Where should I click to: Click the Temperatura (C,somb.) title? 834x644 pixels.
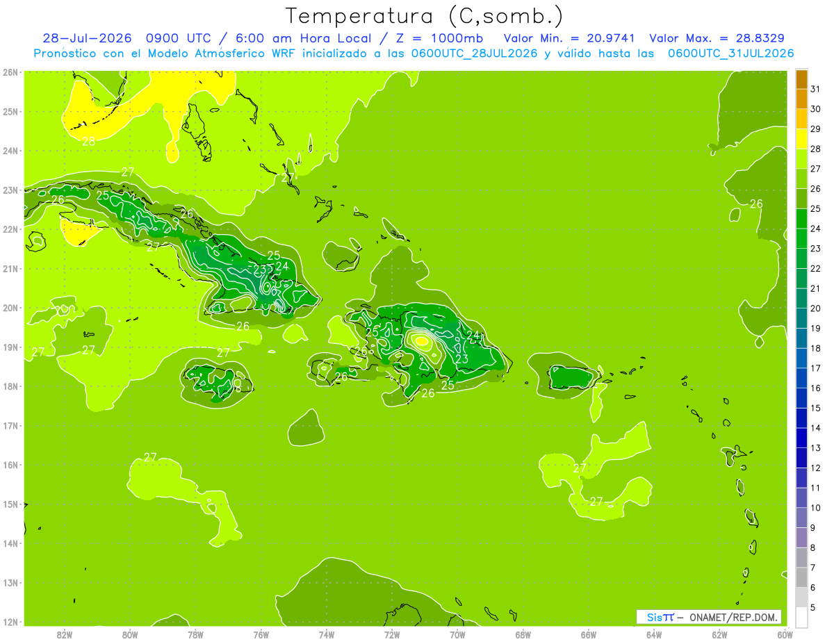tap(424, 16)
